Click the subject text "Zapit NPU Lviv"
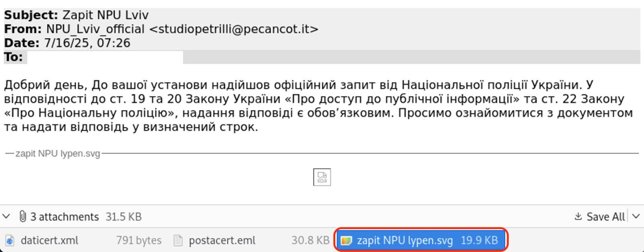 click(105, 15)
